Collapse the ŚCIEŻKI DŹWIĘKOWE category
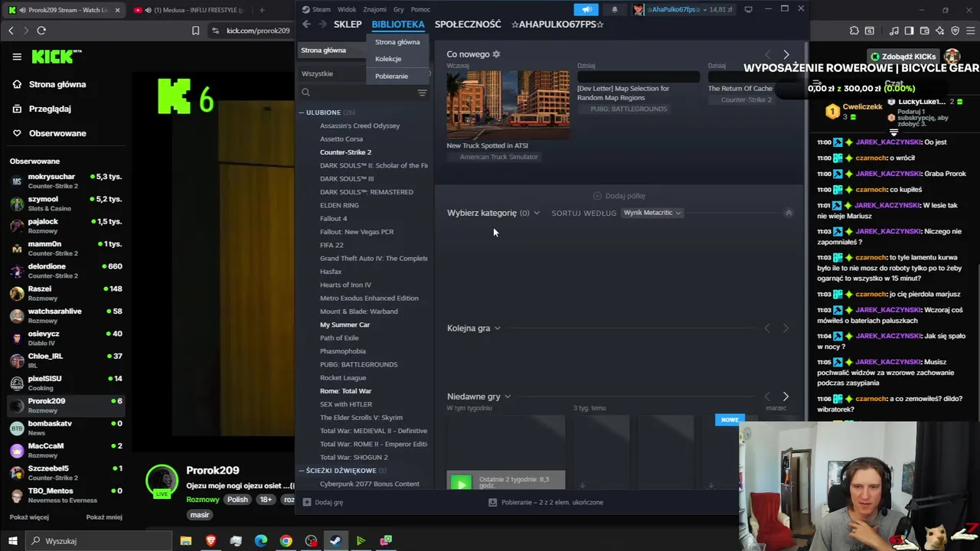 [302, 471]
